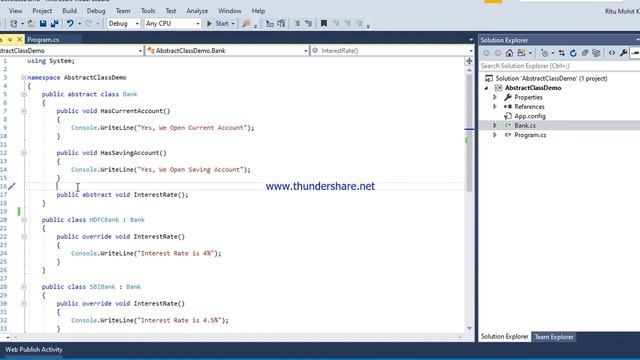Open the Debug menu
The width and height of the screenshot is (640, 360).
pos(96,11)
